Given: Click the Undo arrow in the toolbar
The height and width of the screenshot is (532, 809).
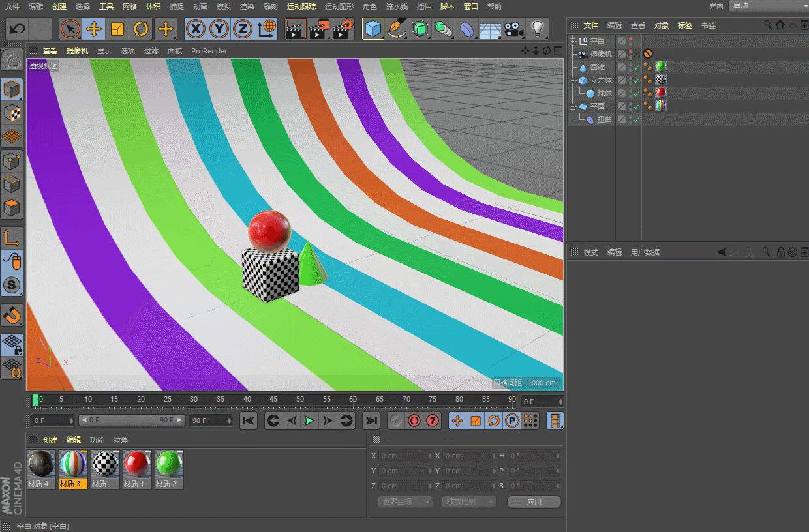Looking at the screenshot, I should (18, 29).
